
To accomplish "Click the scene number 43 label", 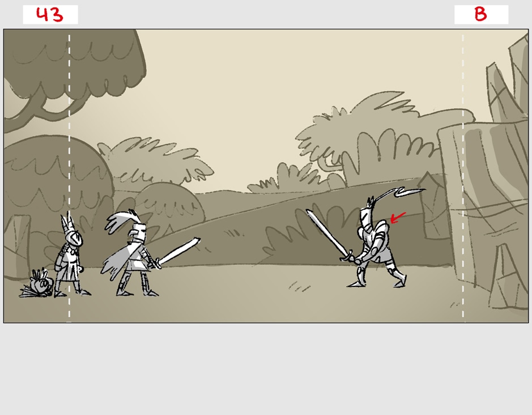I will click(50, 15).
